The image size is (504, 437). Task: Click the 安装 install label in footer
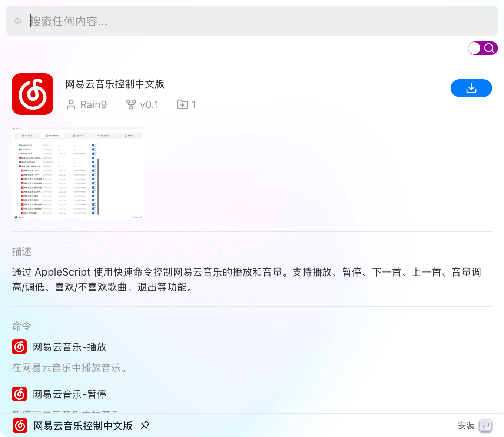pos(466,426)
